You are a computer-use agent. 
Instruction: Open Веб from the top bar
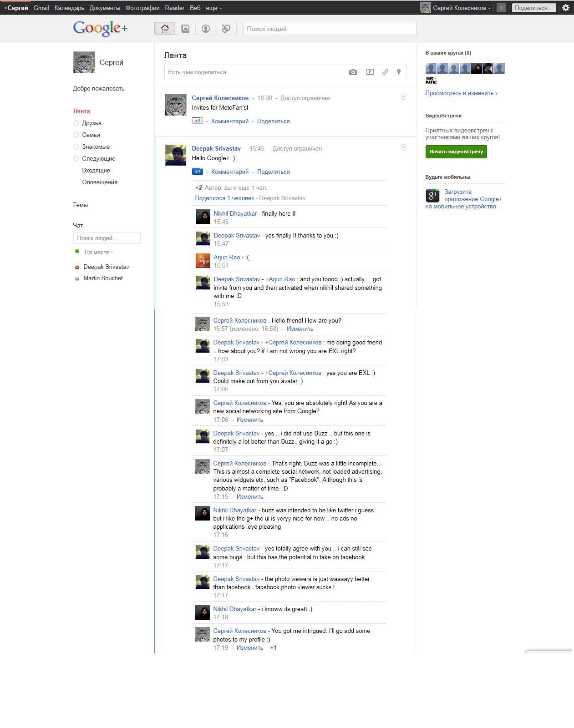195,8
